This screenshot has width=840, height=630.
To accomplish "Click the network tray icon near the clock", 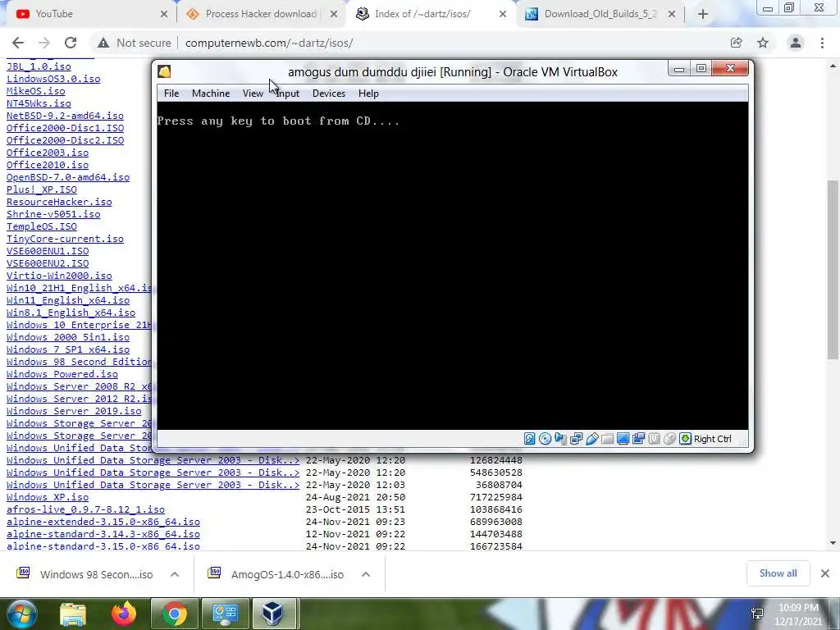I will [757, 614].
